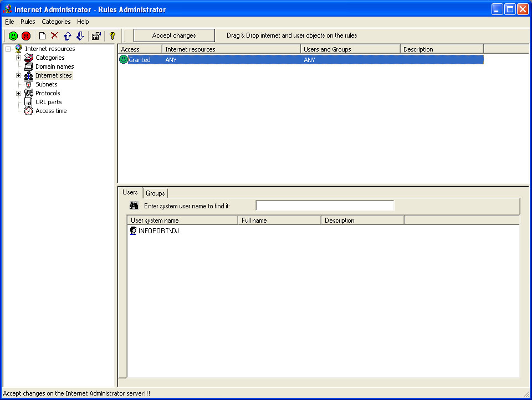Expand the Categories tree node
The image size is (532, 400).
pos(18,58)
